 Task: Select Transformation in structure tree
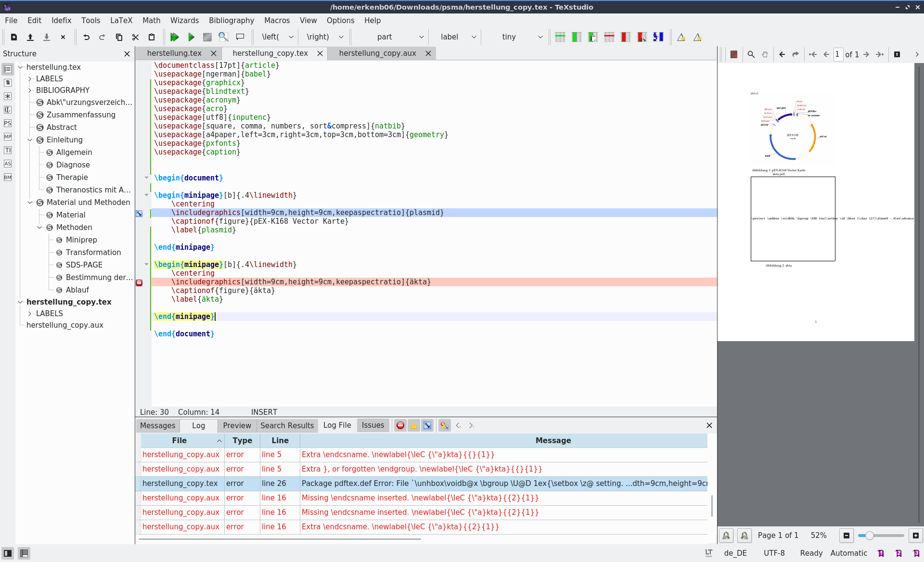click(x=93, y=253)
